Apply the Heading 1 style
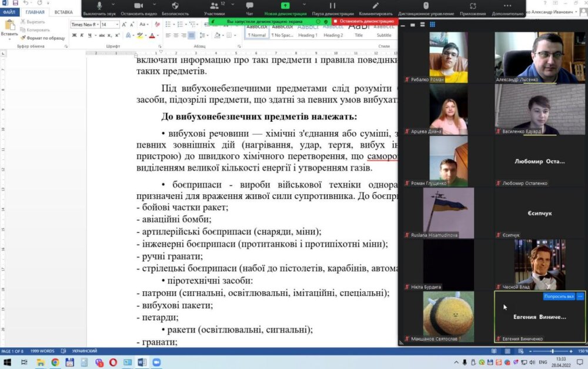588x369 pixels. click(x=308, y=31)
